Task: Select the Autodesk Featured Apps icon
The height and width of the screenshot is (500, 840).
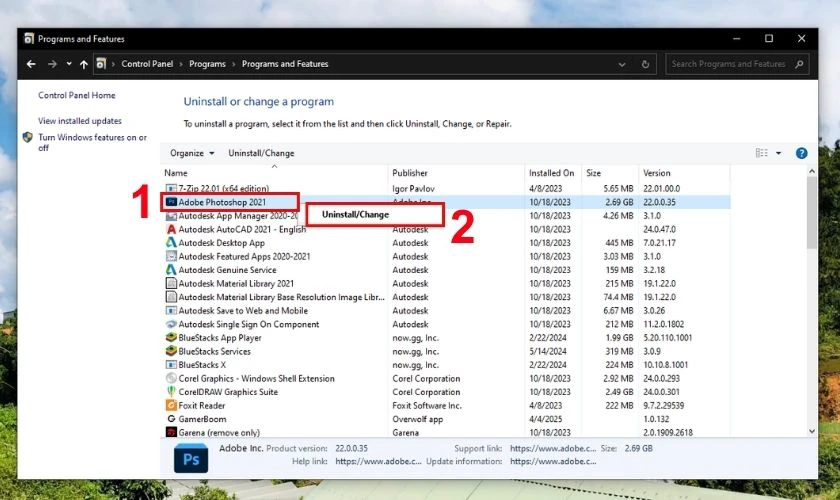Action: tap(171, 256)
